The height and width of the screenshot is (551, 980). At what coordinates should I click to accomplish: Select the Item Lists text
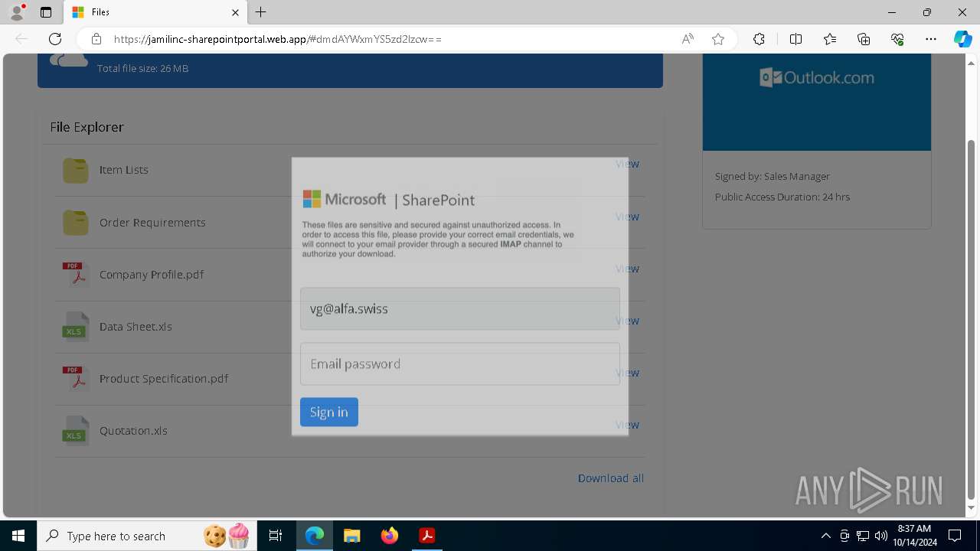click(x=124, y=170)
